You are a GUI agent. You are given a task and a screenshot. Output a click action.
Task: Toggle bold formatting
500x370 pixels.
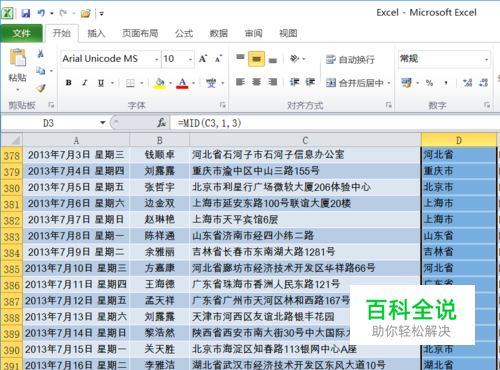69,83
